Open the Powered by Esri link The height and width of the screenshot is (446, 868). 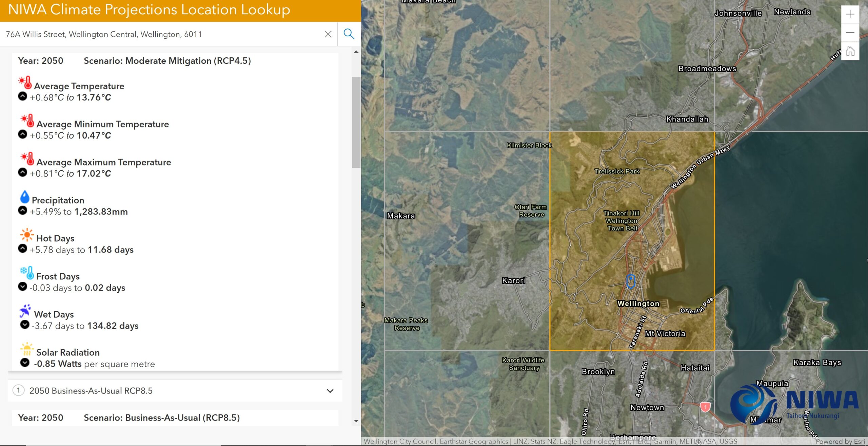841,441
